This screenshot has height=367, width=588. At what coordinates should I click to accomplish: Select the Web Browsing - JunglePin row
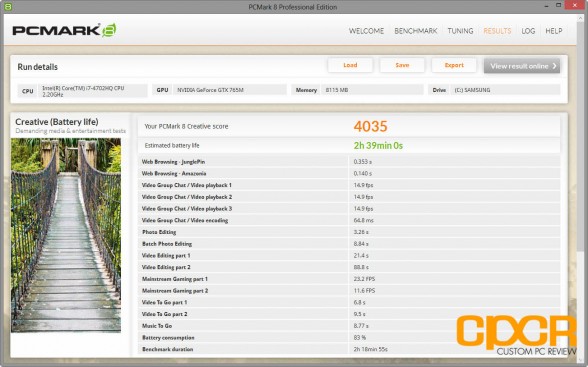[349, 162]
